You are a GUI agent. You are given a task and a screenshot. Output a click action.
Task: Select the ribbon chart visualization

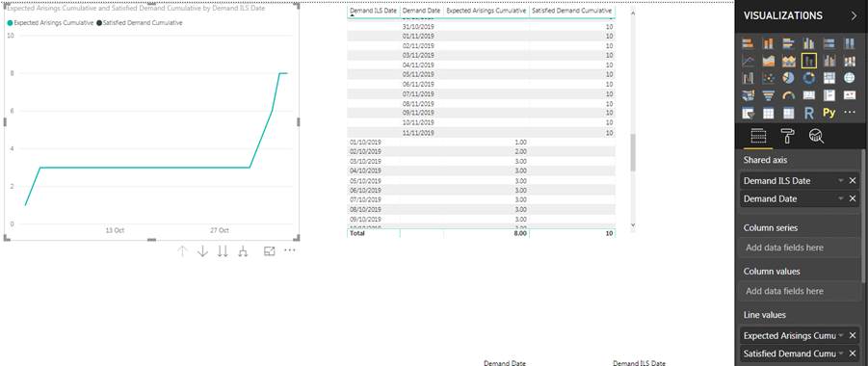849,61
